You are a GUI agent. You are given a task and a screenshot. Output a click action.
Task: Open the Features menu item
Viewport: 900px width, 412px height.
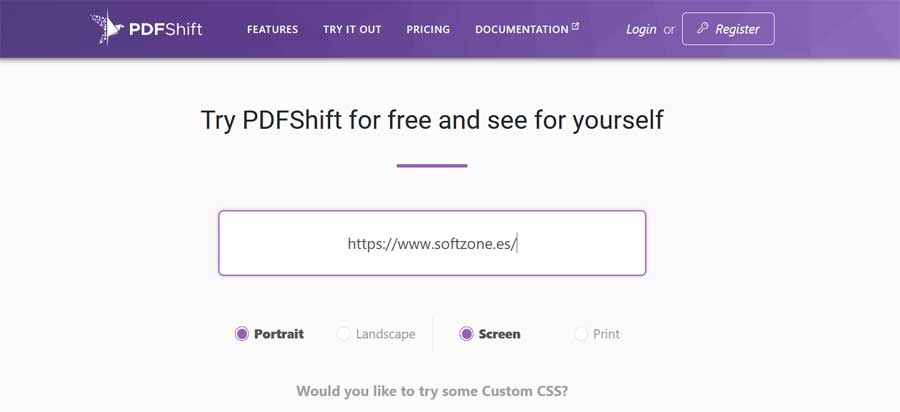(x=272, y=29)
